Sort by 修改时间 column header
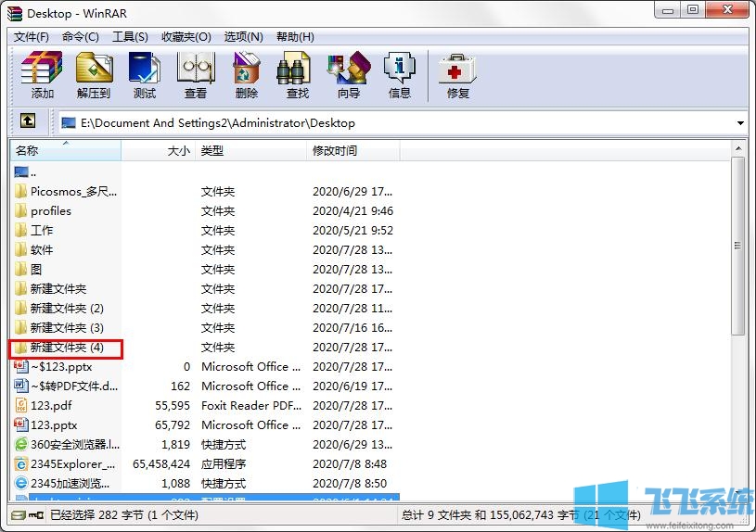This screenshot has width=756, height=532. [352, 150]
